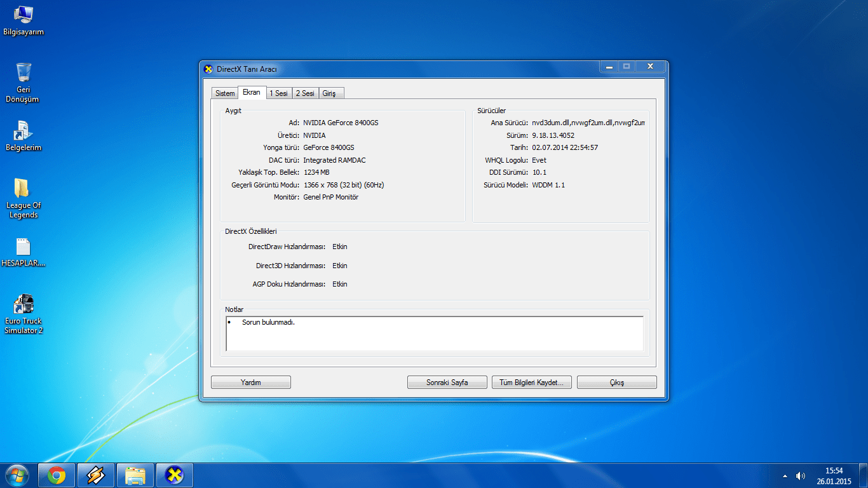Click the Yardım button
The height and width of the screenshot is (488, 868).
(251, 383)
